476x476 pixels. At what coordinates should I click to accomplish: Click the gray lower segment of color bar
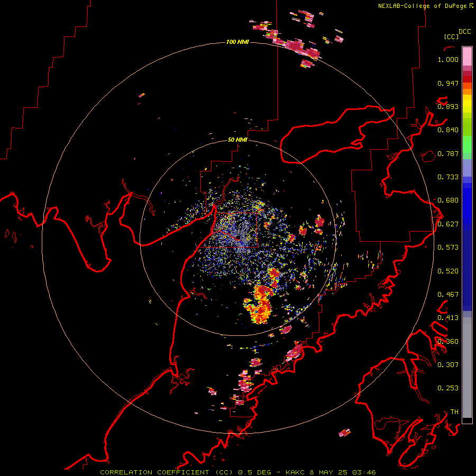[467, 368]
